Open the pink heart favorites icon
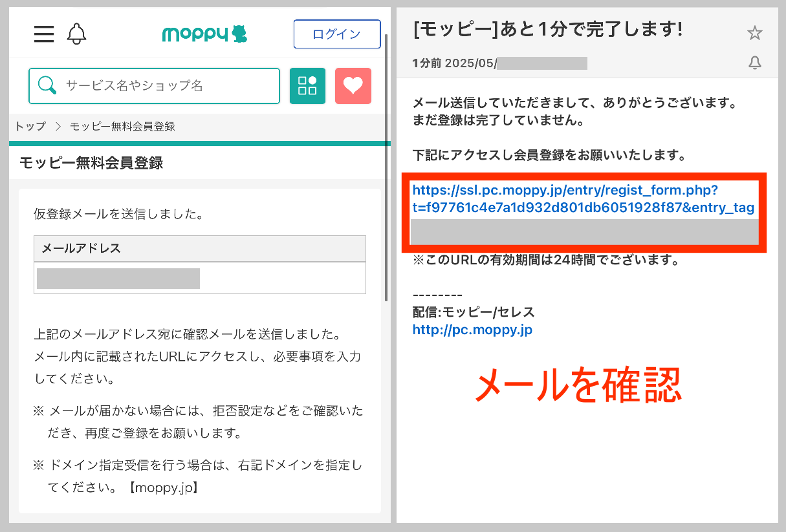Image resolution: width=786 pixels, height=532 pixels. 353,86
